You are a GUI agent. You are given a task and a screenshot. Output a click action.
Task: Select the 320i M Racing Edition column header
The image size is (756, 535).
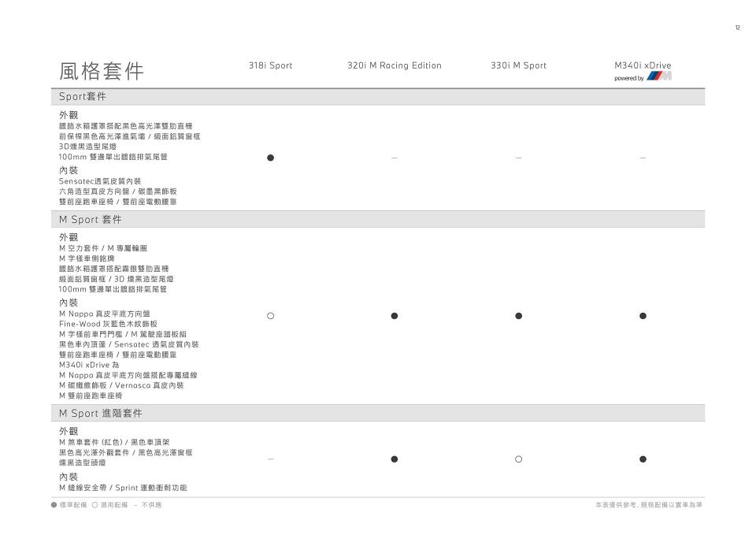[x=395, y=65]
